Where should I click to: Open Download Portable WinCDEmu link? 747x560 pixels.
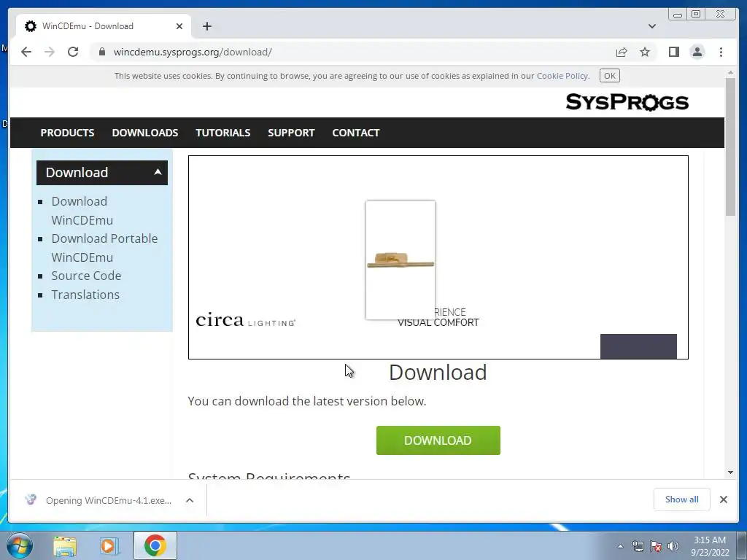pos(104,248)
